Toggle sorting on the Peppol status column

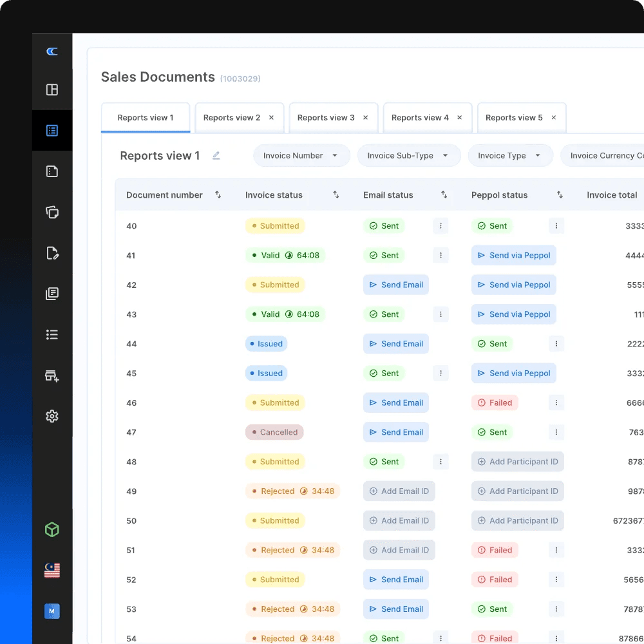tap(560, 194)
